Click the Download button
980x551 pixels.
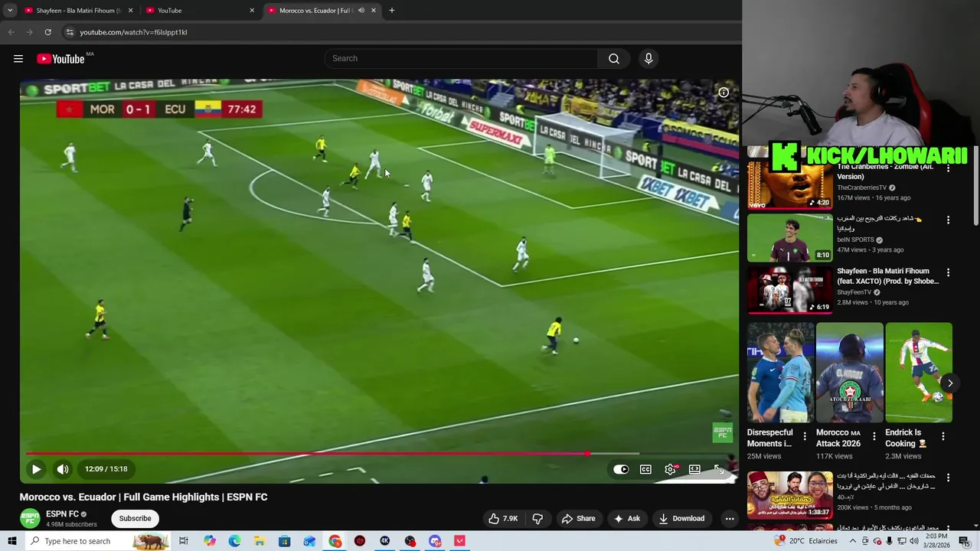pyautogui.click(x=681, y=518)
